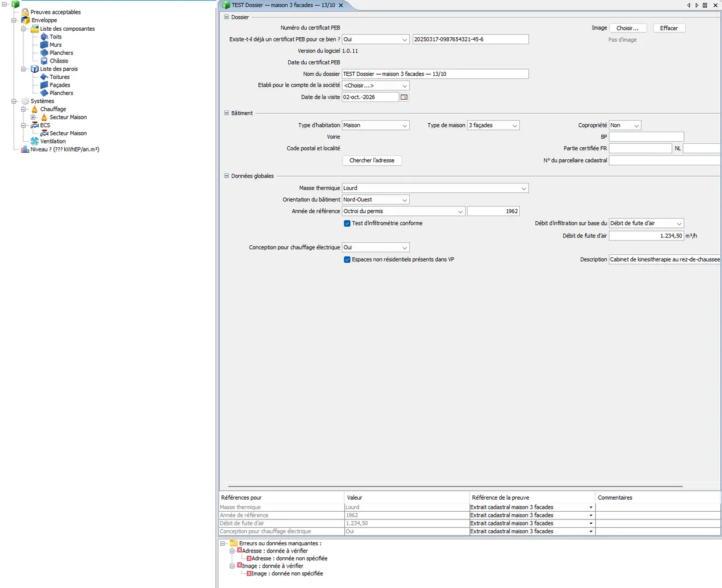
Task: Open the Orientation du bâtiment dropdown
Action: [375, 200]
